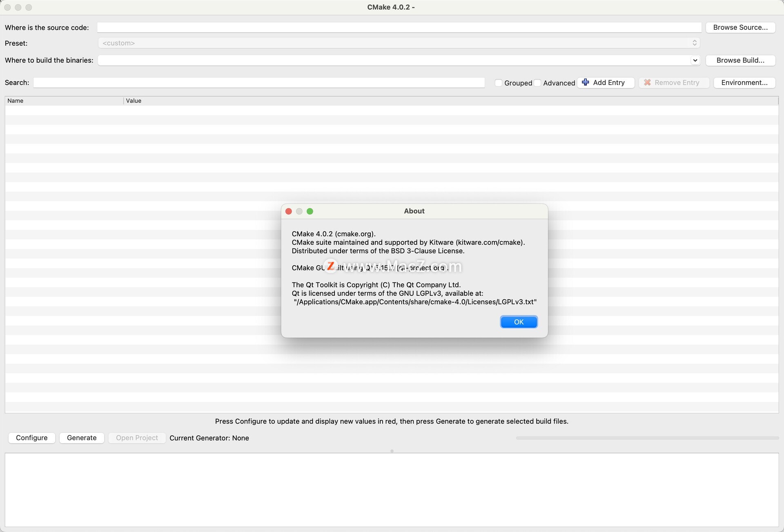784x532 pixels.
Task: Click 'Distributed under terms of the BSD' line
Action: (378, 251)
